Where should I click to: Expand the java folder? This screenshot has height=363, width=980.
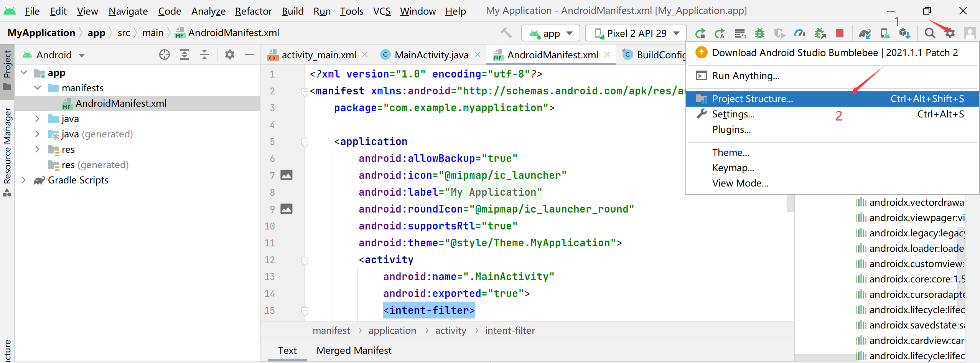tap(38, 119)
